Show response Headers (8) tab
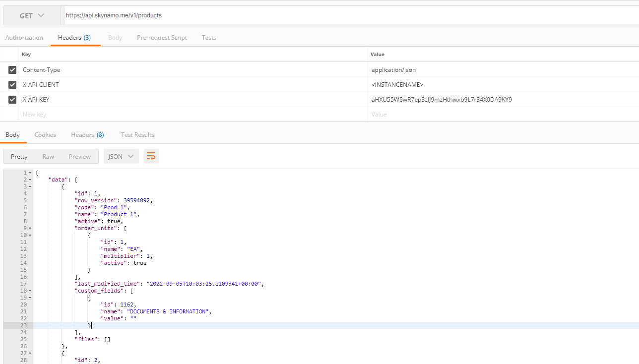The height and width of the screenshot is (364, 639). tap(87, 135)
